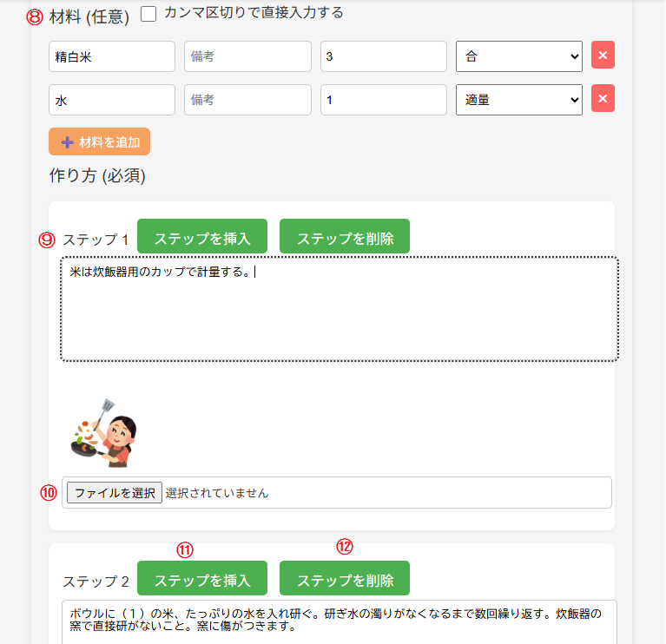This screenshot has height=644, width=666.
Task: Enable カンマ区切りで直接入力する checkbox
Action: tap(148, 14)
